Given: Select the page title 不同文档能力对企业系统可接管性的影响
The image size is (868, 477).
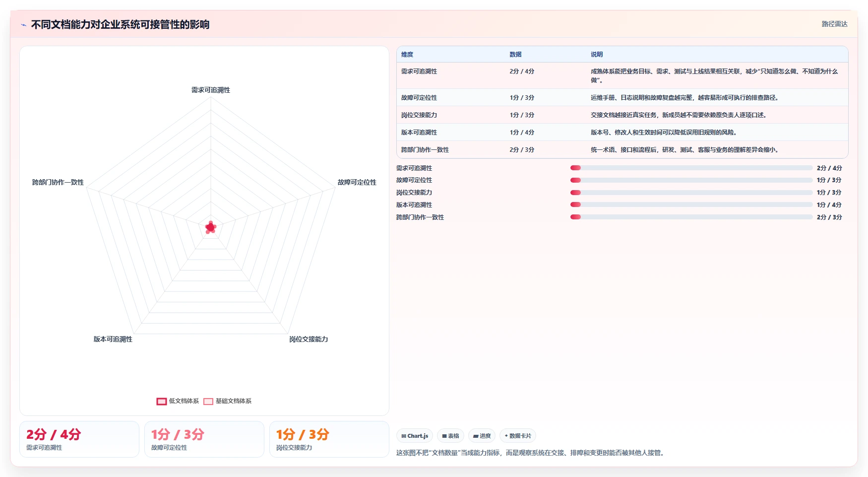Looking at the screenshot, I should [120, 24].
